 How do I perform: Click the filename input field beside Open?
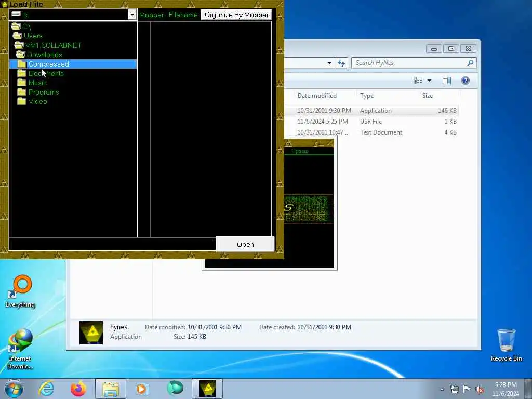112,244
